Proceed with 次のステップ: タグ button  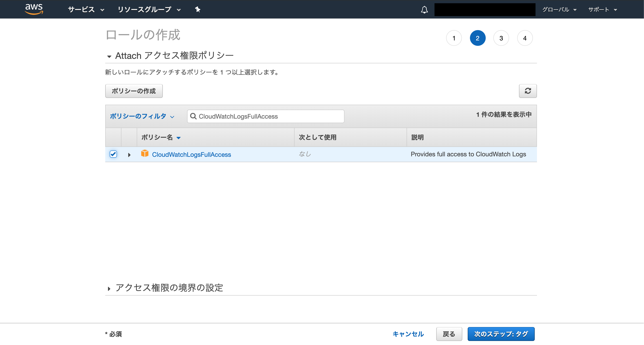[501, 334]
